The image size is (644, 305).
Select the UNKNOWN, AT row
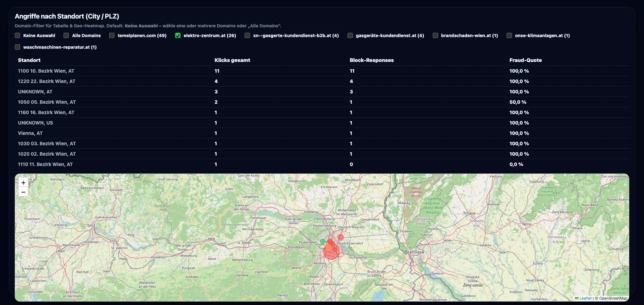point(322,91)
